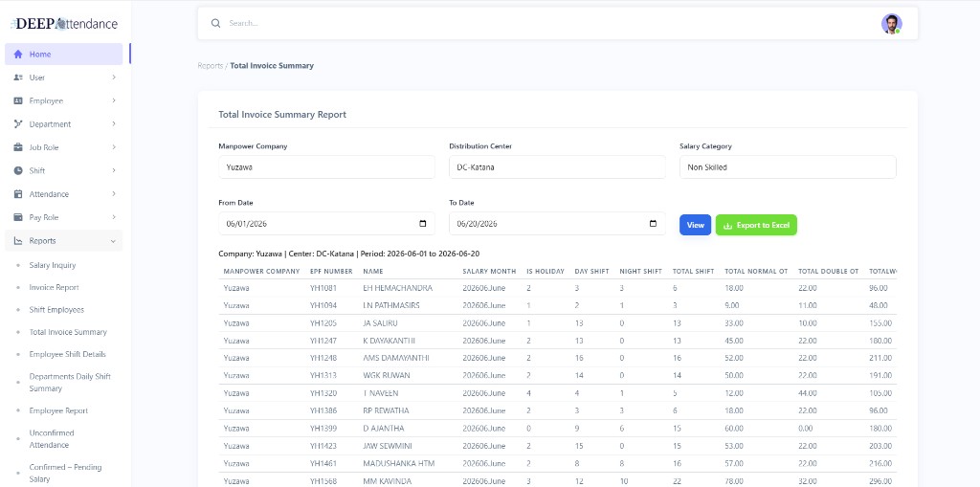The image size is (980, 487).
Task: Click the User menu icon
Action: coord(18,77)
